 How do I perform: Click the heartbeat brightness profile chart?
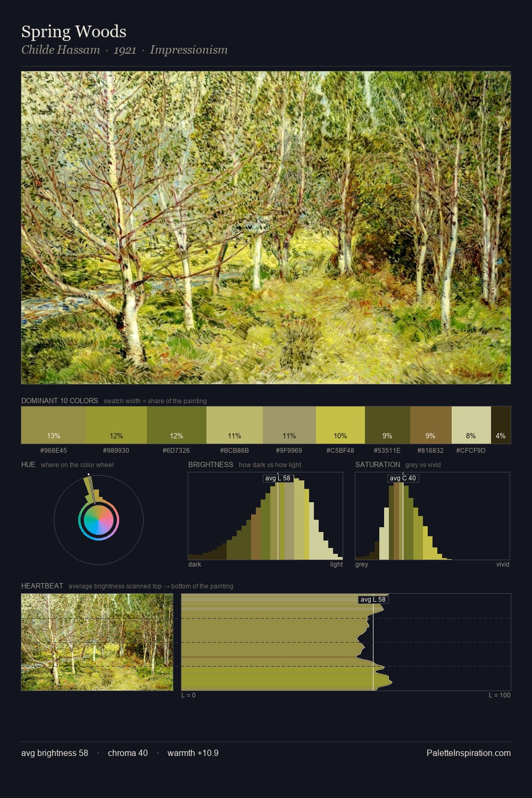tap(346, 642)
